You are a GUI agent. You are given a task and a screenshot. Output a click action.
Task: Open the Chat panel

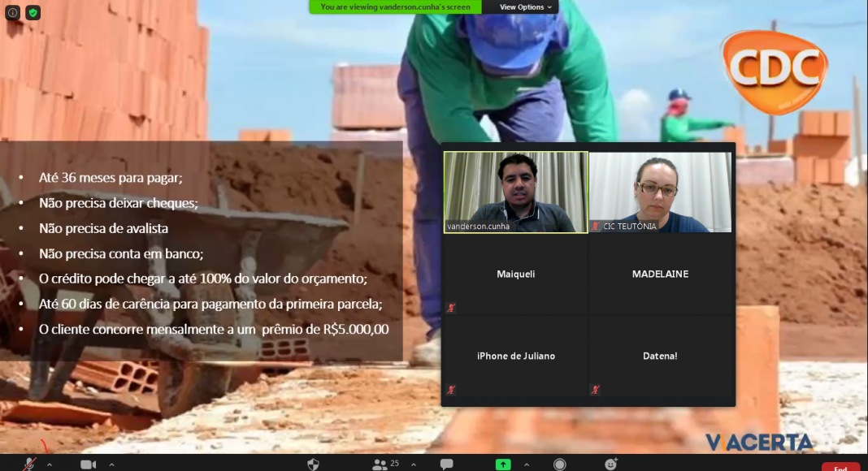pyautogui.click(x=446, y=464)
